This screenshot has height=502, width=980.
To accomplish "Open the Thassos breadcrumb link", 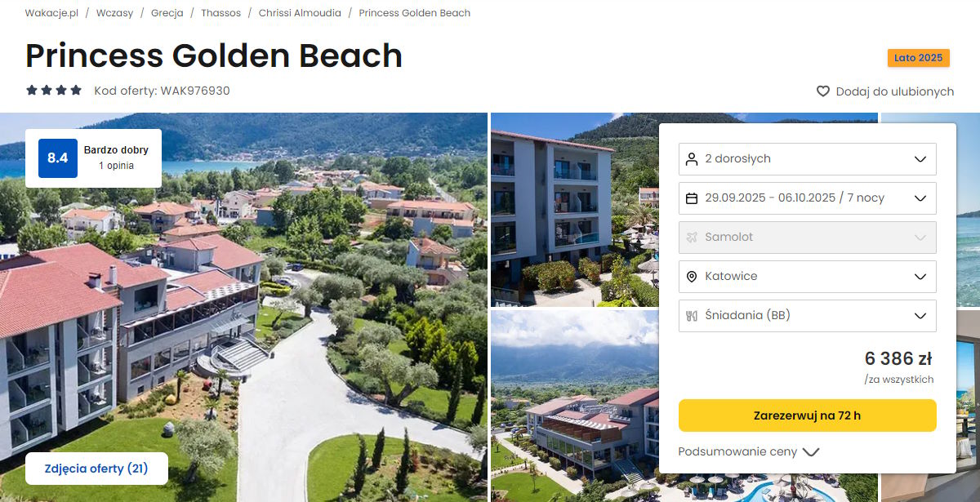I will point(220,13).
